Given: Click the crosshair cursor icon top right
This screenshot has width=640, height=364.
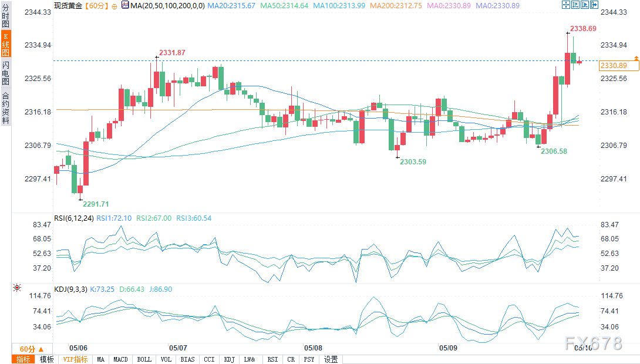Looking at the screenshot, I should pos(565,5).
